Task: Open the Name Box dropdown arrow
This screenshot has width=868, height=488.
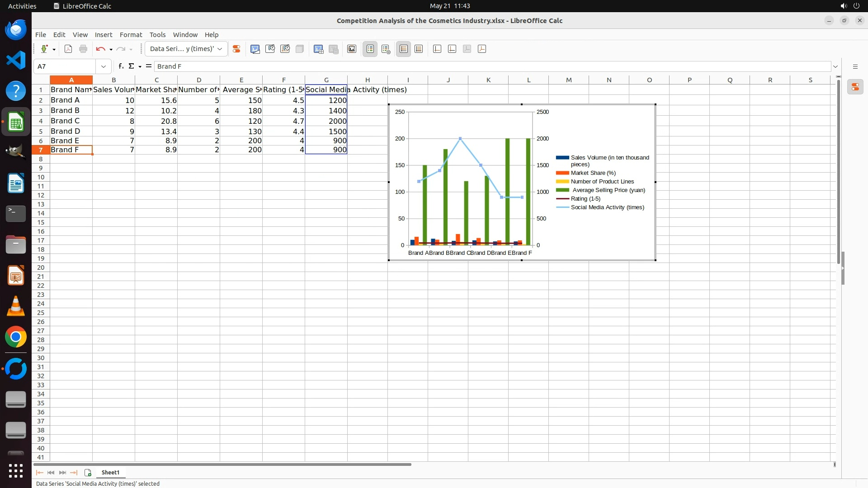Action: coord(104,66)
